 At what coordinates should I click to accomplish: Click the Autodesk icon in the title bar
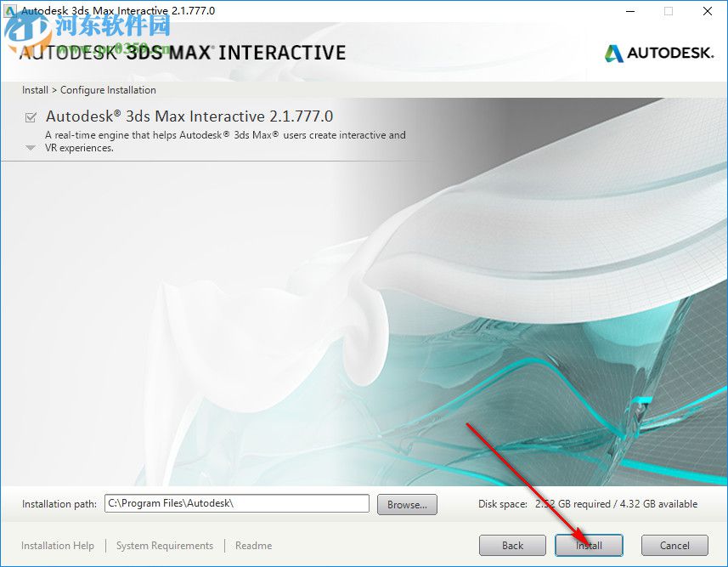[8, 10]
